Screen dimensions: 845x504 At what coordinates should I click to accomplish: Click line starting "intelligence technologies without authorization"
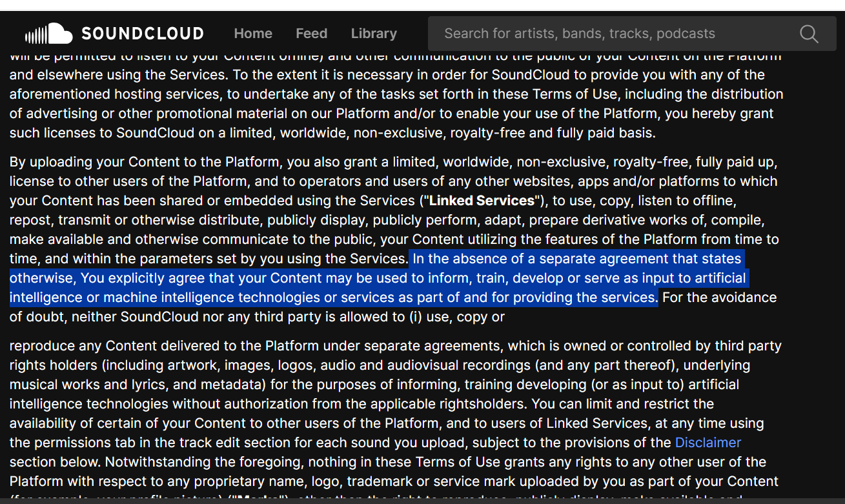coord(361,404)
